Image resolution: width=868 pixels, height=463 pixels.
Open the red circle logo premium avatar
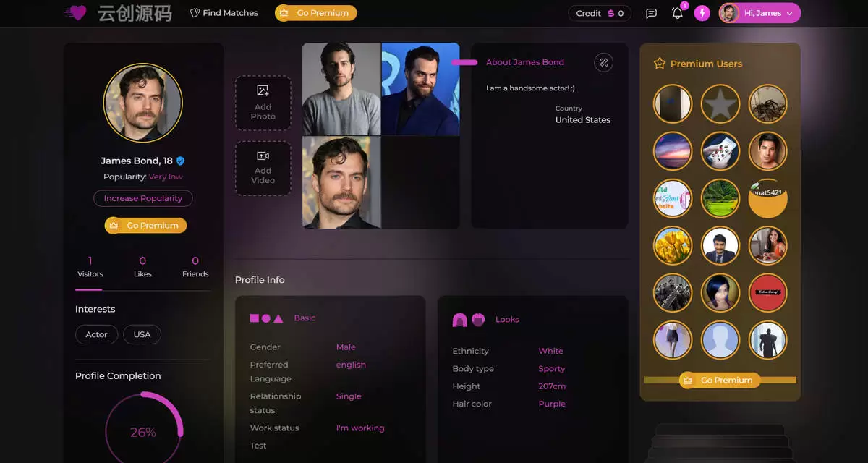tap(767, 293)
